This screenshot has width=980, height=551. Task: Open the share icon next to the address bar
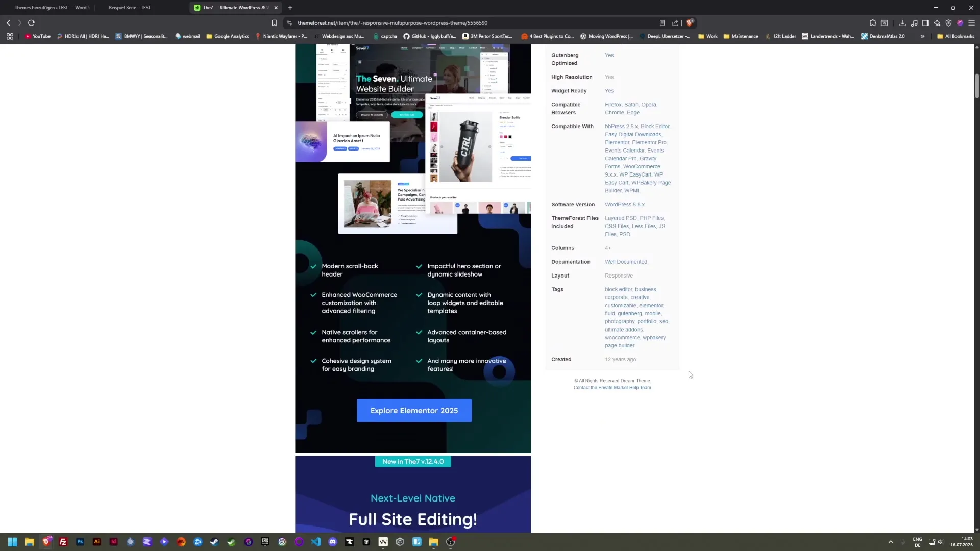675,23
